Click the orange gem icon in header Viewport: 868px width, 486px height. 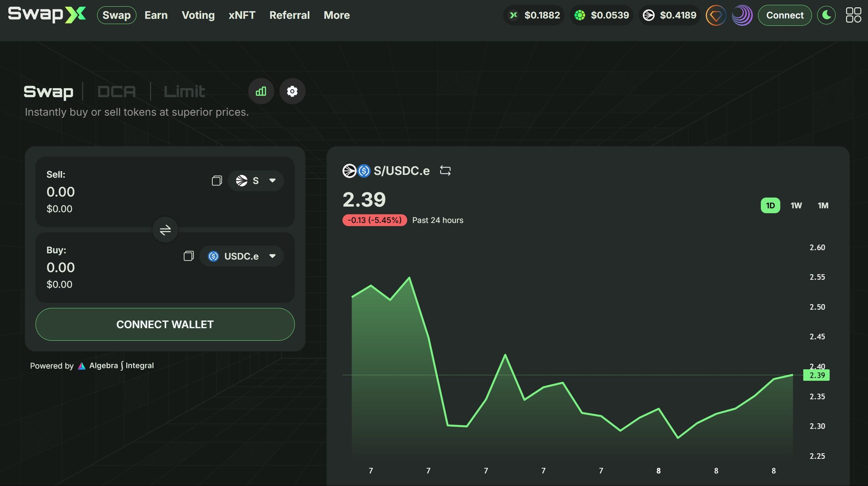click(716, 15)
